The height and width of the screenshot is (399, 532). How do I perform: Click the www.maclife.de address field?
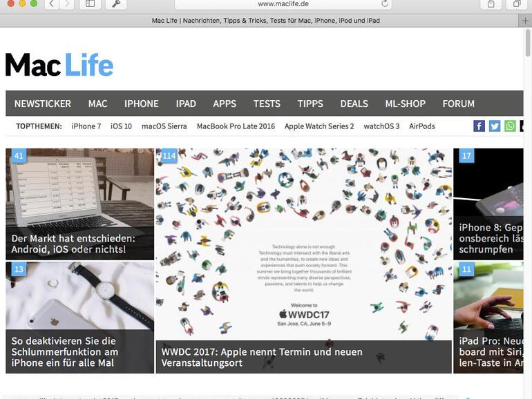(x=283, y=4)
